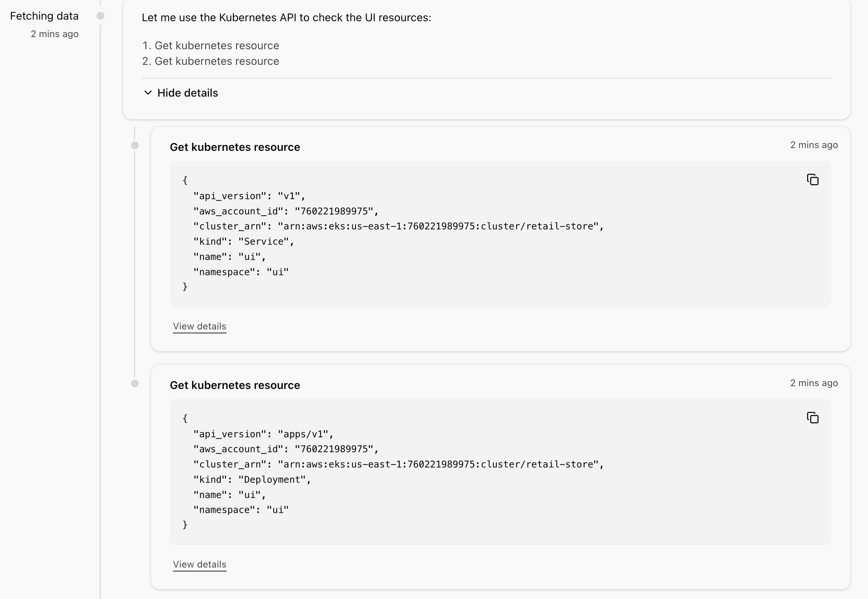Click the second Get kubernetes resource title
Viewport: 868px width, 599px height.
click(235, 385)
